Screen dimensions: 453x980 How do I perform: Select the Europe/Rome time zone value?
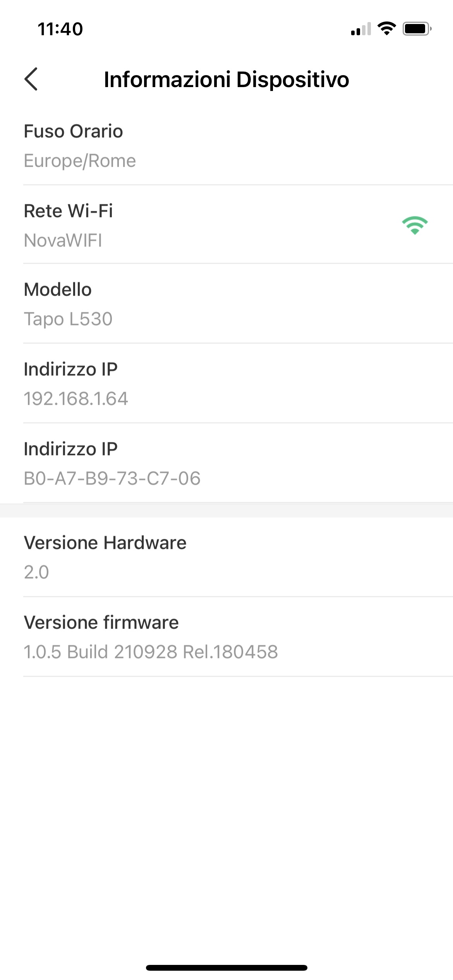[80, 161]
